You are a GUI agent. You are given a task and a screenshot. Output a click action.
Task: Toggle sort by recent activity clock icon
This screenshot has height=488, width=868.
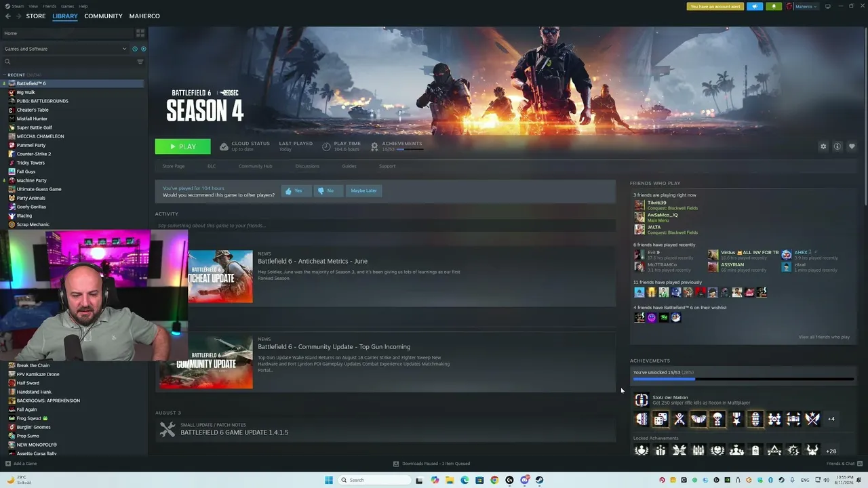[135, 49]
